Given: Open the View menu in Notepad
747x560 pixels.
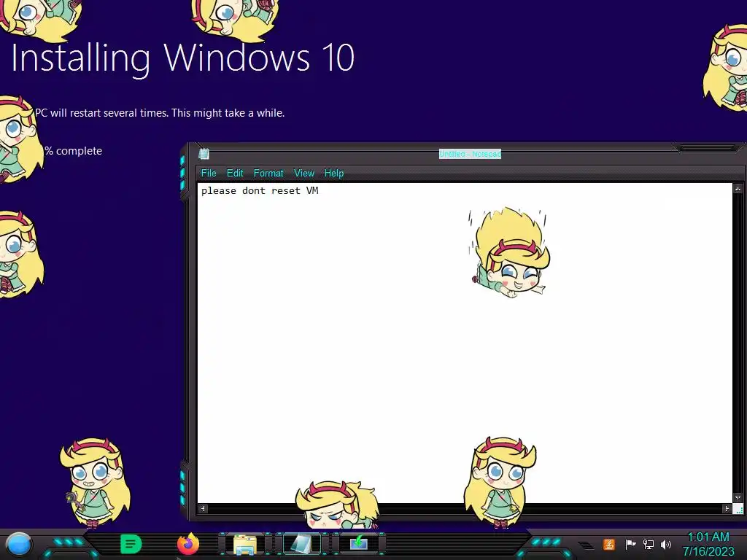Looking at the screenshot, I should [304, 174].
